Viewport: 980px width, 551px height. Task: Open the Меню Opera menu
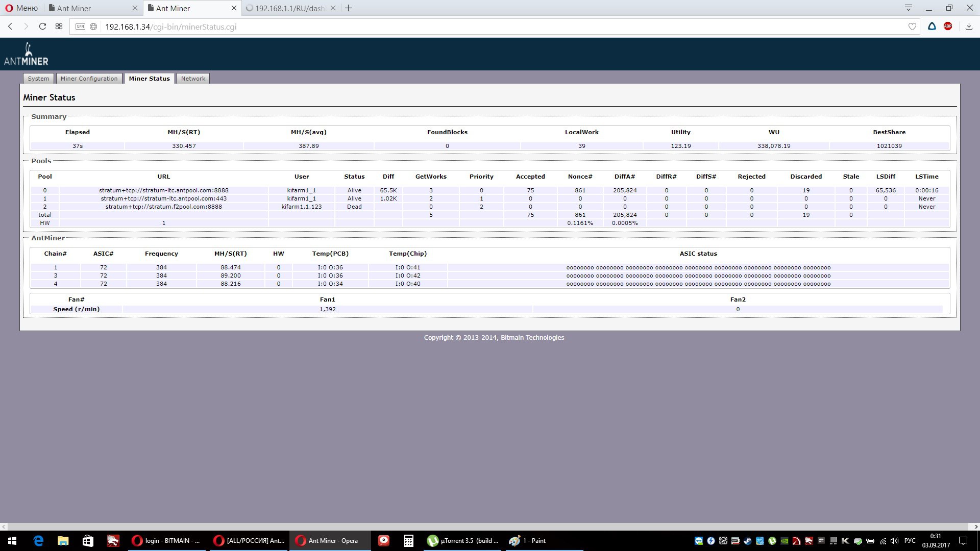coord(21,8)
